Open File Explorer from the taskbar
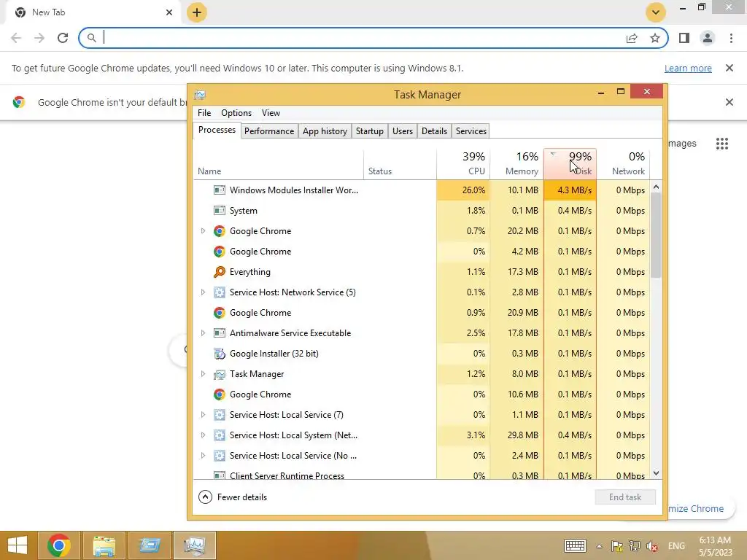This screenshot has height=560, width=747. coord(104,545)
